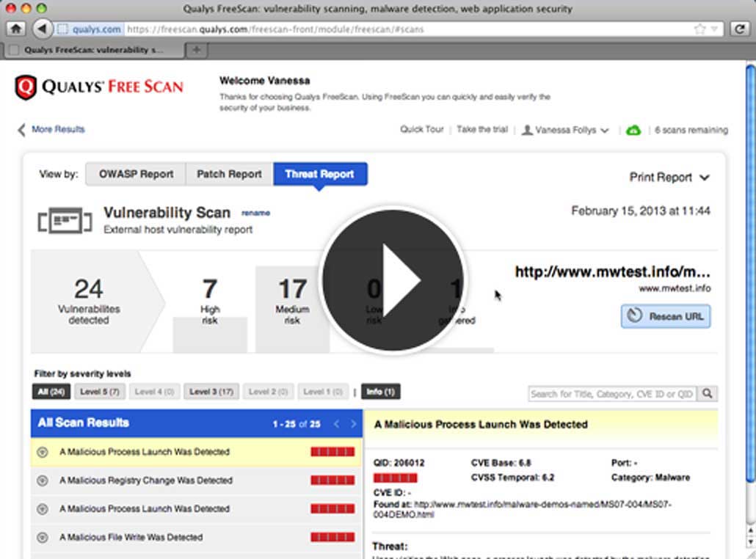Open the Vanessa Follys user menu
This screenshot has height=559, width=756.
click(565, 130)
